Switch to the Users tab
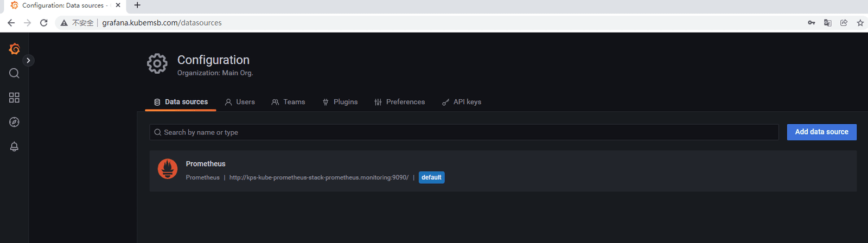Image resolution: width=868 pixels, height=243 pixels. pos(240,102)
